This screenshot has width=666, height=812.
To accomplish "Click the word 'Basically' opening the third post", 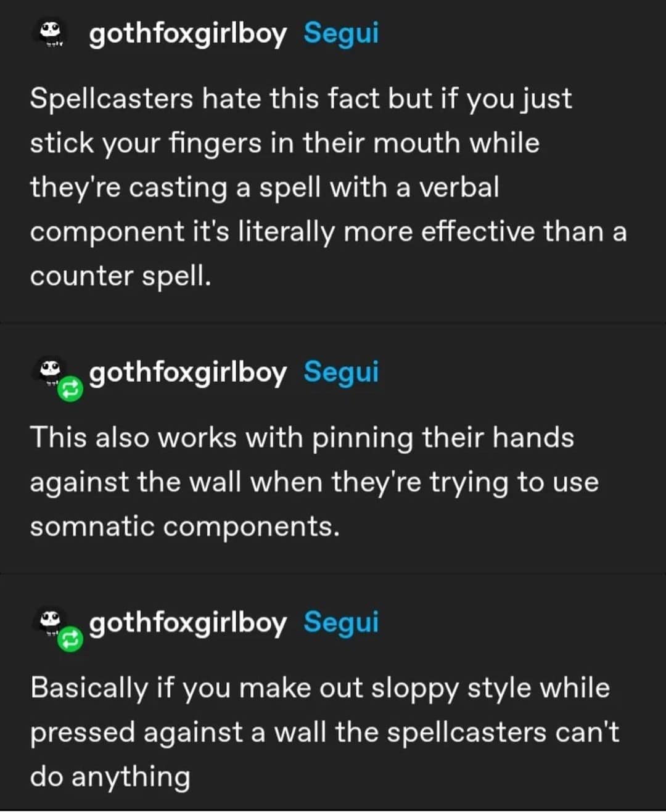I will [x=89, y=688].
